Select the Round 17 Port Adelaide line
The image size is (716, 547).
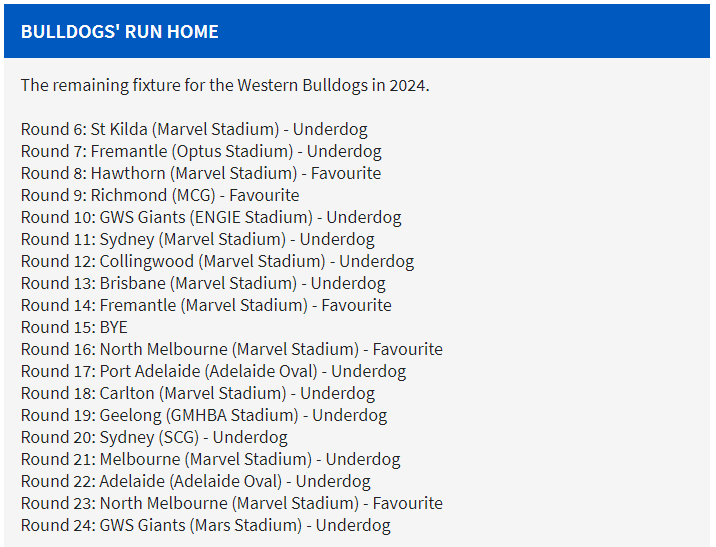(213, 371)
